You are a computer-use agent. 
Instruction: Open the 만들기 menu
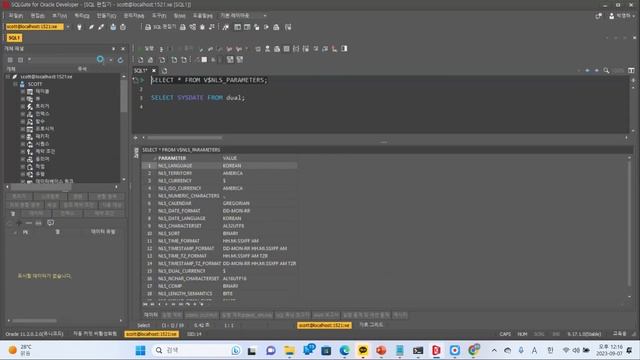tap(106, 16)
